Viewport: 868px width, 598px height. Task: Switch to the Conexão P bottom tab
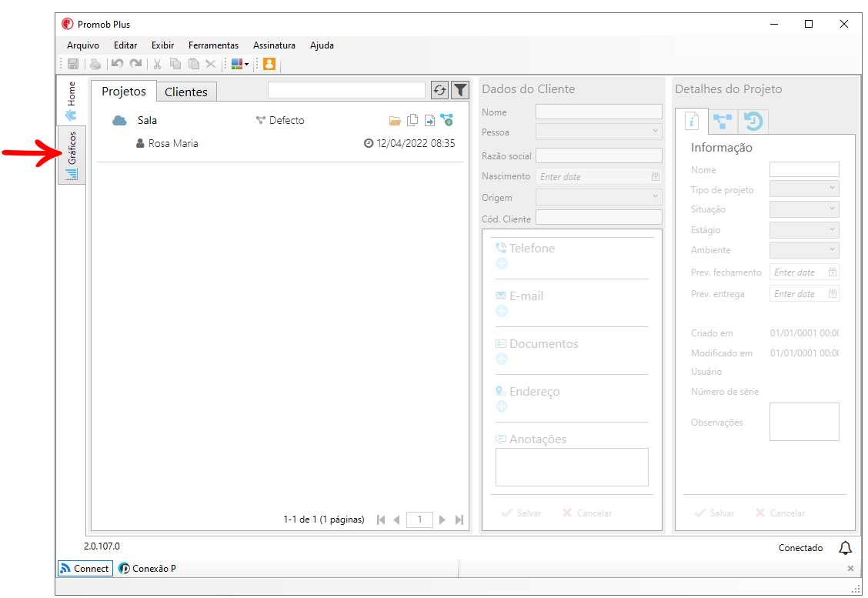click(147, 569)
